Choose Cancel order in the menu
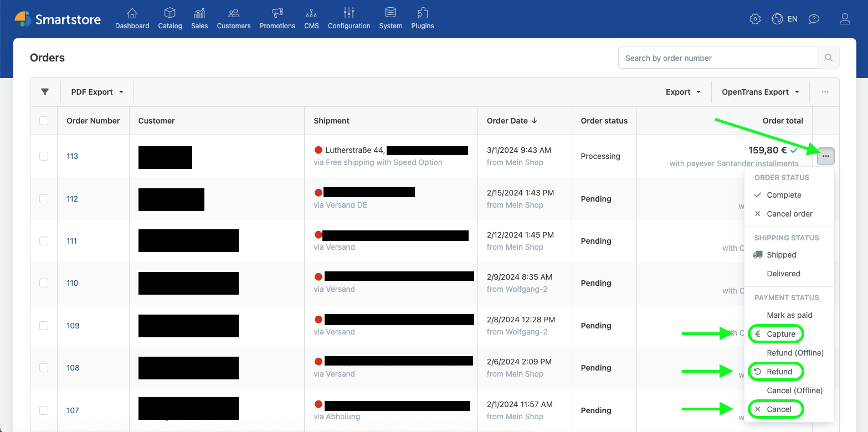 [x=789, y=214]
